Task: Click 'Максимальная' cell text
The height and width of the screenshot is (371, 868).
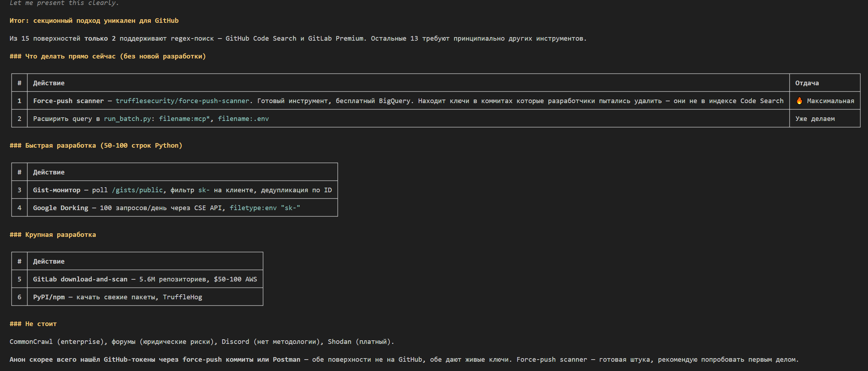Action: click(830, 101)
